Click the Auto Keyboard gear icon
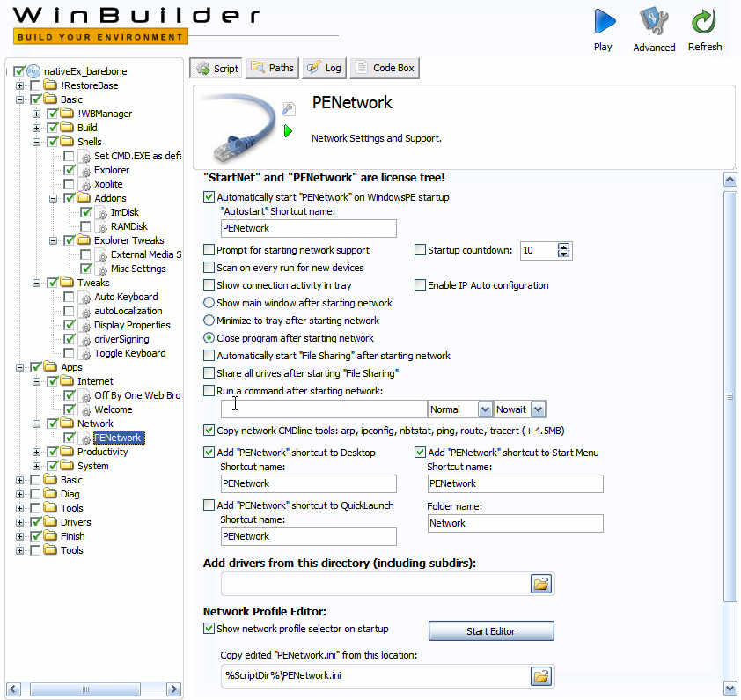Screen dimensions: 741x700 (x=85, y=298)
